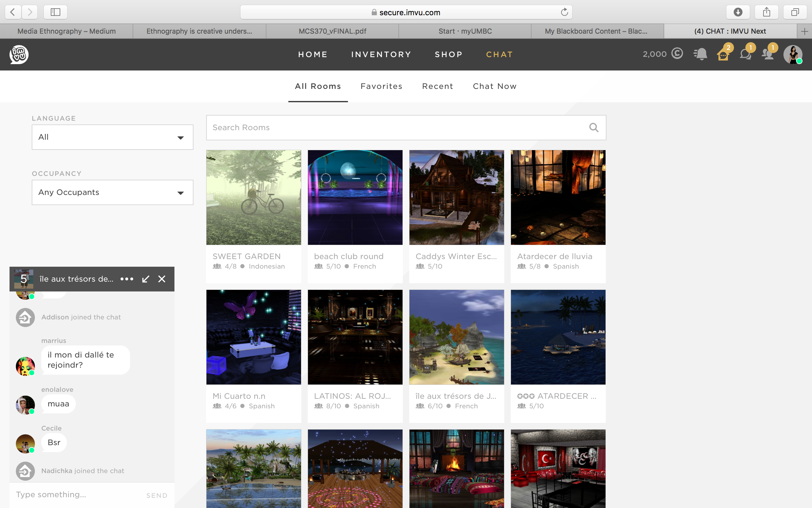
Task: Switch to Start · myUMBC browser tab
Action: tap(465, 31)
